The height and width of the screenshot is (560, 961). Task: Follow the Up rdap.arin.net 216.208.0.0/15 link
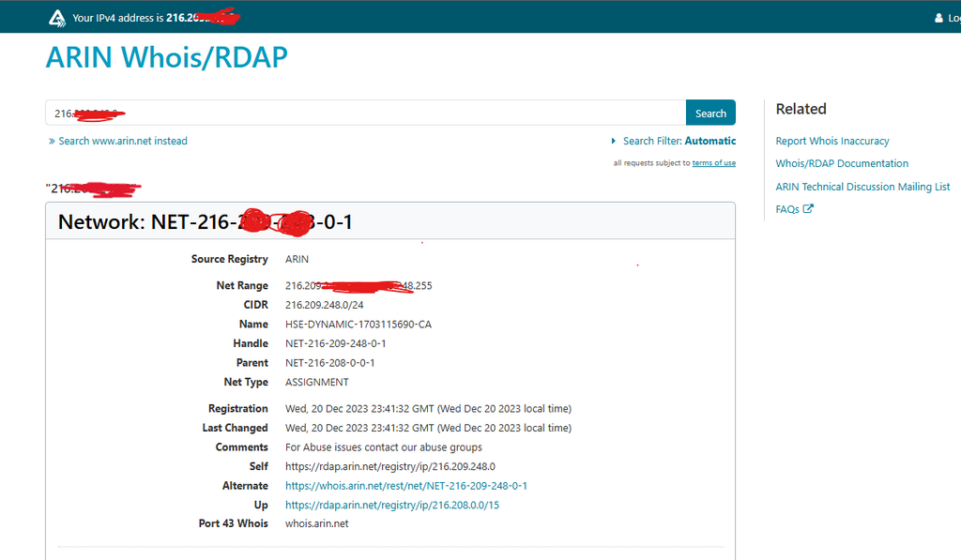[x=391, y=505]
